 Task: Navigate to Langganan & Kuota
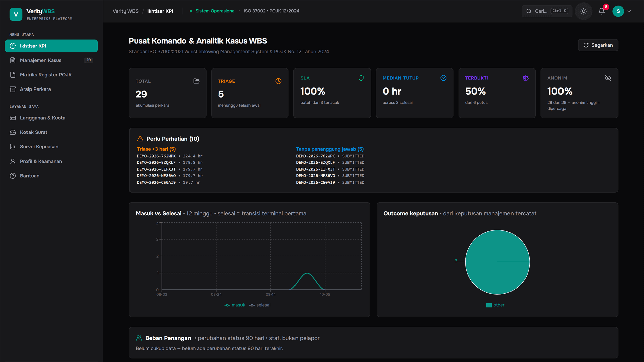(51, 118)
